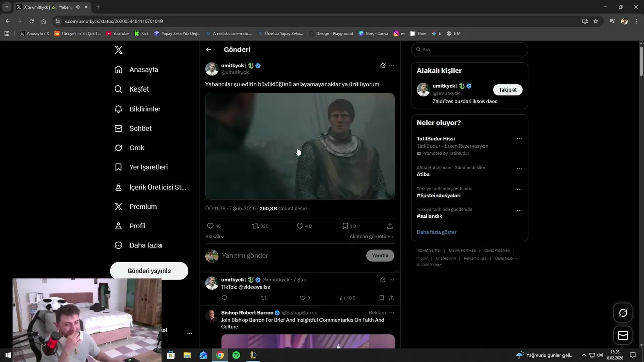Open Bishop Robert Barron ad menu

click(392, 313)
